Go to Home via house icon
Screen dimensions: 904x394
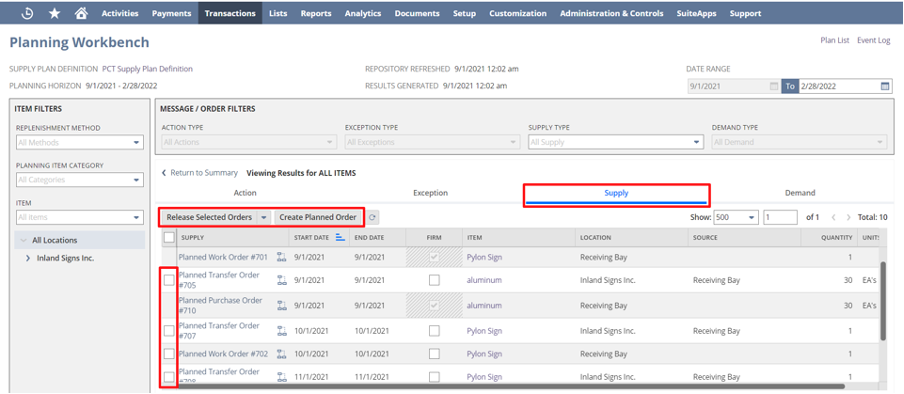81,13
